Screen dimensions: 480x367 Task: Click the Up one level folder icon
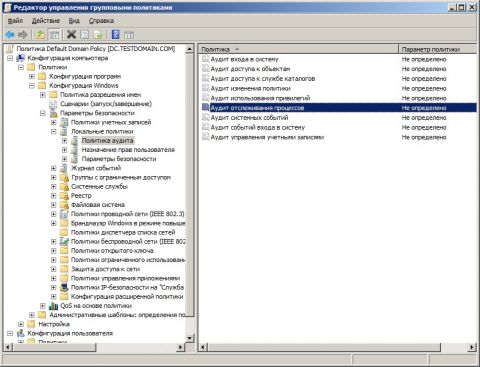(x=40, y=35)
